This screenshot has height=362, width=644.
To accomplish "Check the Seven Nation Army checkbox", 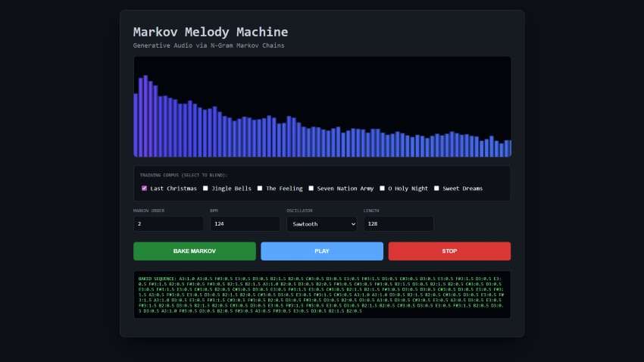I will pos(311,188).
